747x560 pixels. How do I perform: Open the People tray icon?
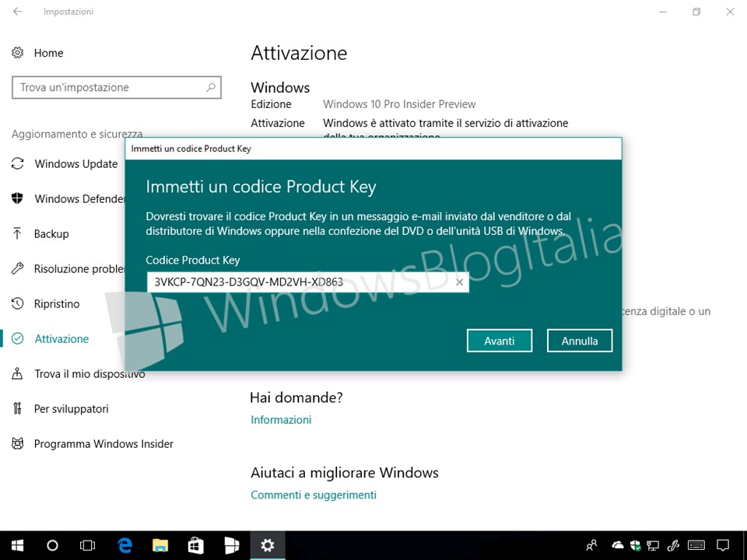(x=591, y=545)
